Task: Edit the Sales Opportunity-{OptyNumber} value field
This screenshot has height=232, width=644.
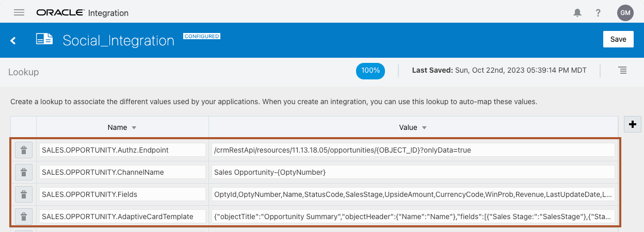Action: tap(413, 172)
